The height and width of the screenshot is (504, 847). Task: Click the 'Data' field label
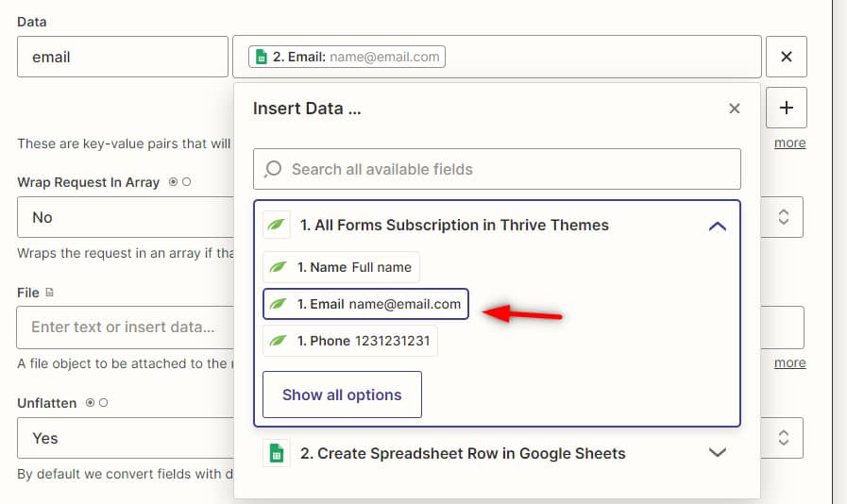click(32, 22)
